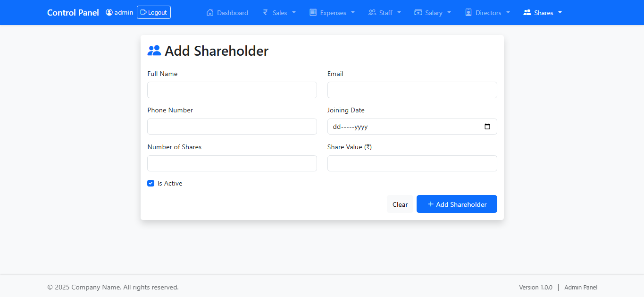This screenshot has width=644, height=297.
Task: Click the admin user profile icon
Action: tap(109, 12)
